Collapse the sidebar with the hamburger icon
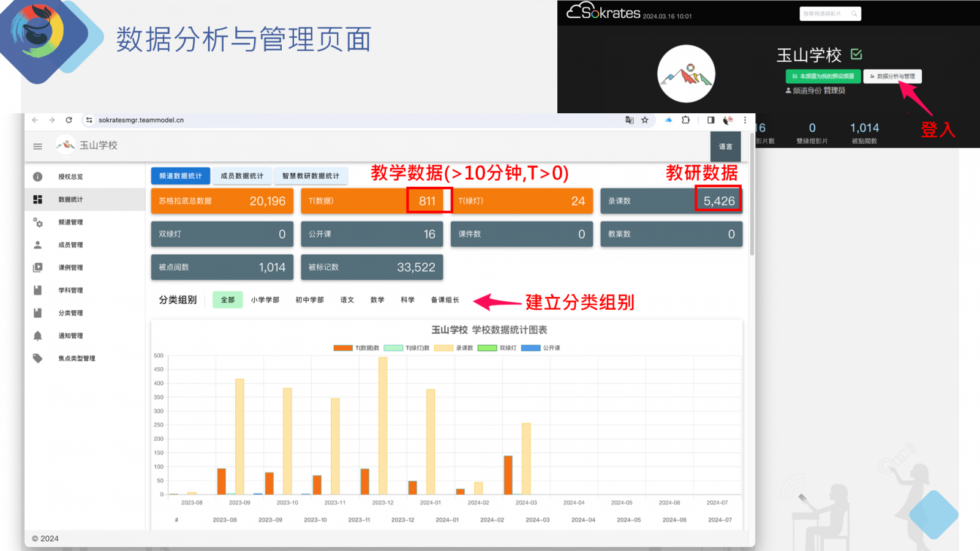Screen dimensions: 980x551 click(37, 146)
